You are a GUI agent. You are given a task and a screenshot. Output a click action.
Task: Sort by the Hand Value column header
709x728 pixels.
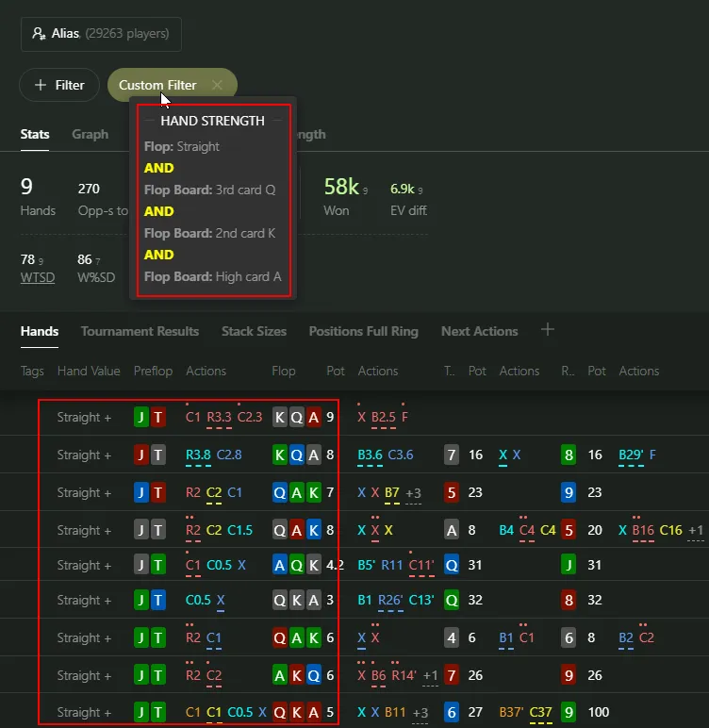point(89,371)
